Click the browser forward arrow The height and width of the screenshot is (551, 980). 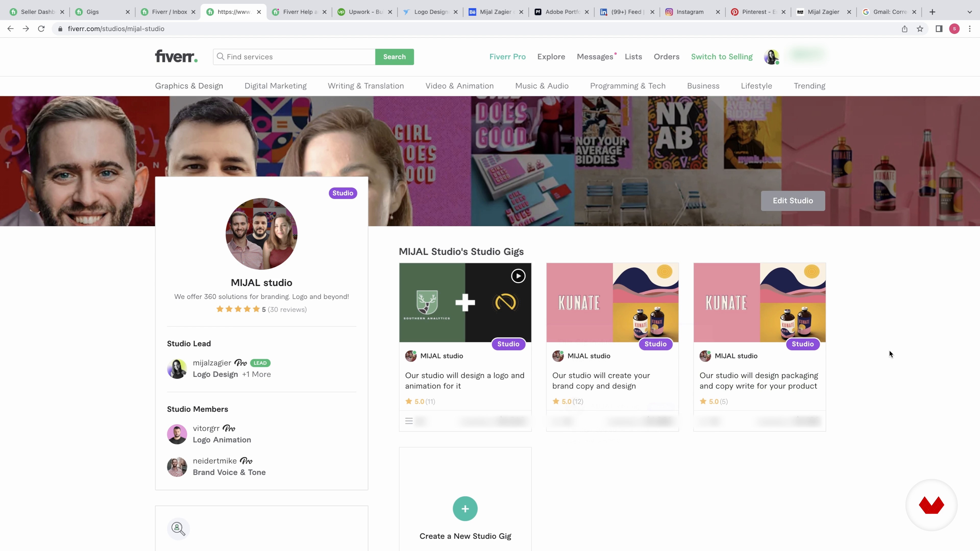(26, 29)
